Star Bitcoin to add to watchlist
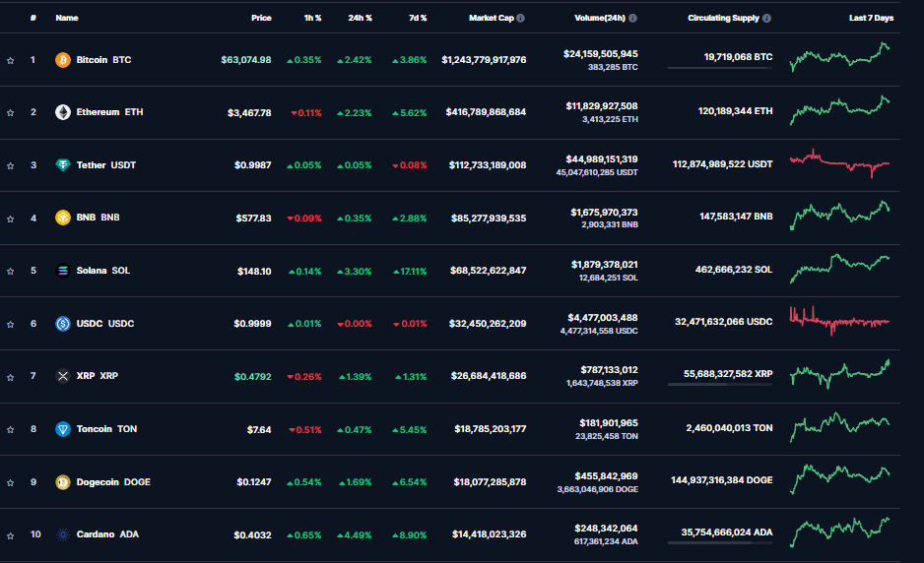 pyautogui.click(x=11, y=60)
